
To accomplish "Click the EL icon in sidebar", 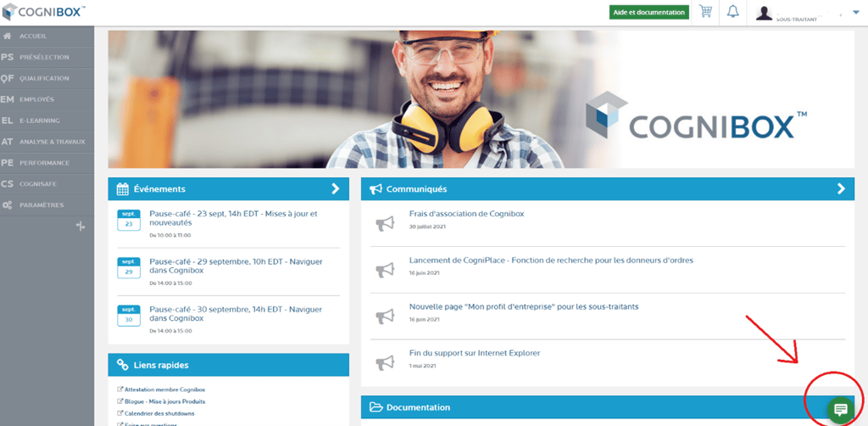I will click(x=7, y=121).
